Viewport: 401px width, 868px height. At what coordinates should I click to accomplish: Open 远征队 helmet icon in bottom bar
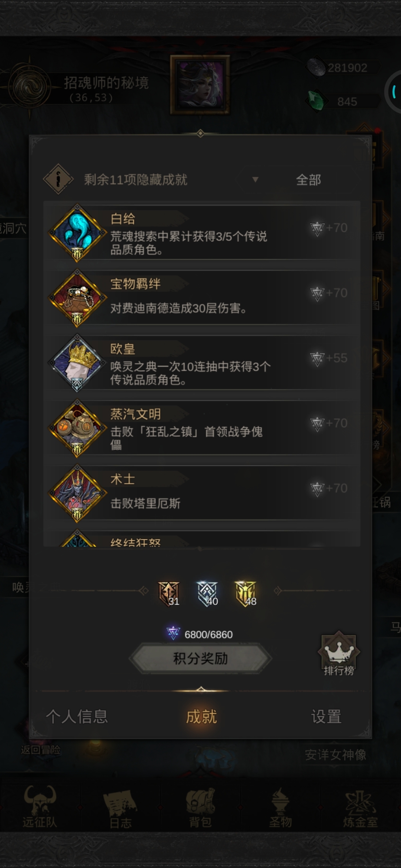pyautogui.click(x=40, y=806)
